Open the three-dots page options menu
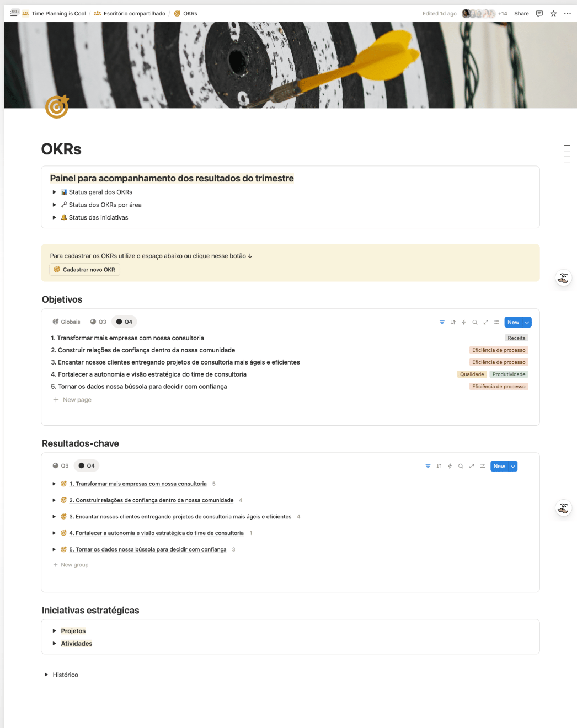This screenshot has height=728, width=577. pos(568,14)
